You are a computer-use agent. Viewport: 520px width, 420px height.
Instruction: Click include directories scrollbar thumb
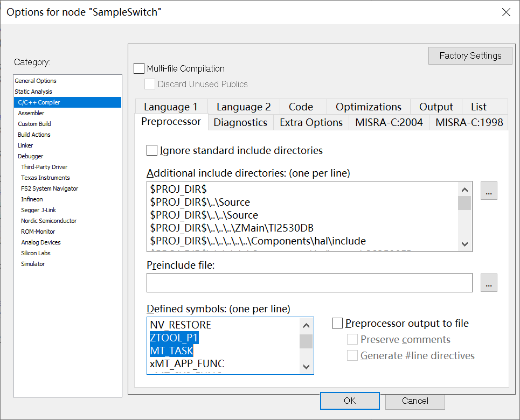click(x=464, y=203)
